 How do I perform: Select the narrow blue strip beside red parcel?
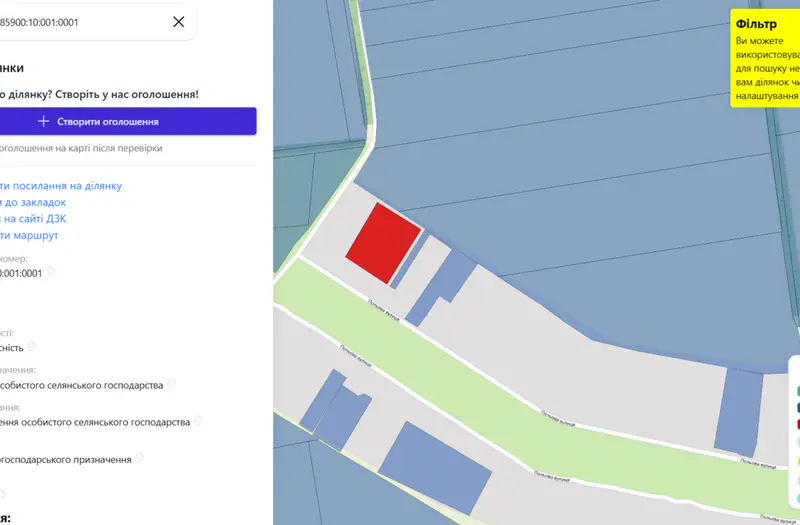(409, 260)
